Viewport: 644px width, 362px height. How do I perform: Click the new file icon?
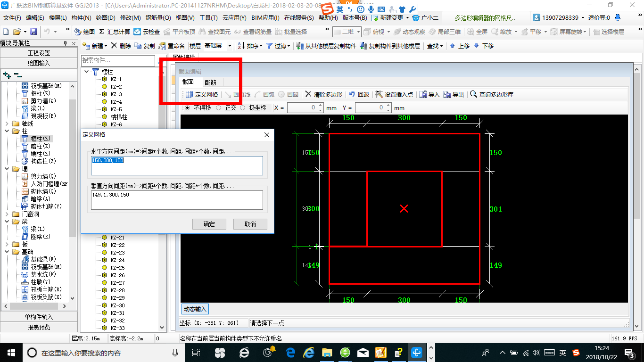[6, 32]
